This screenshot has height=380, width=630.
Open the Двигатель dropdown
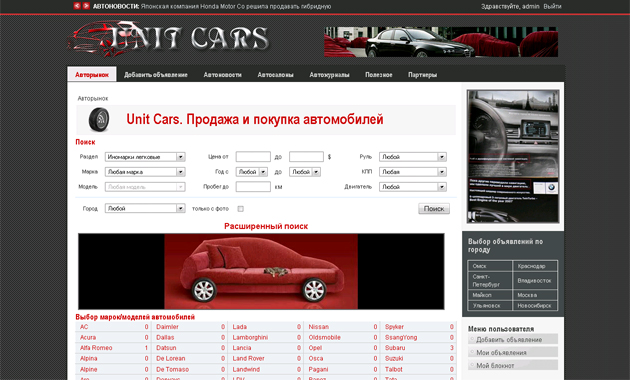click(413, 187)
